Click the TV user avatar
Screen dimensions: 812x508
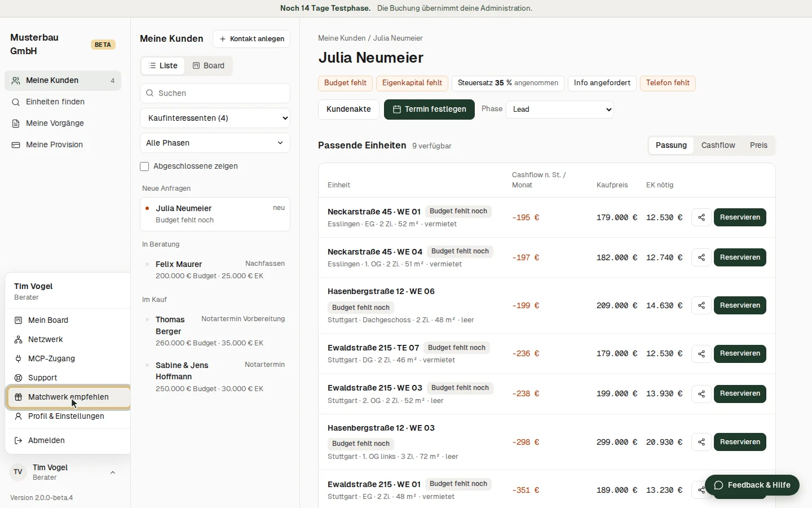[x=18, y=472]
